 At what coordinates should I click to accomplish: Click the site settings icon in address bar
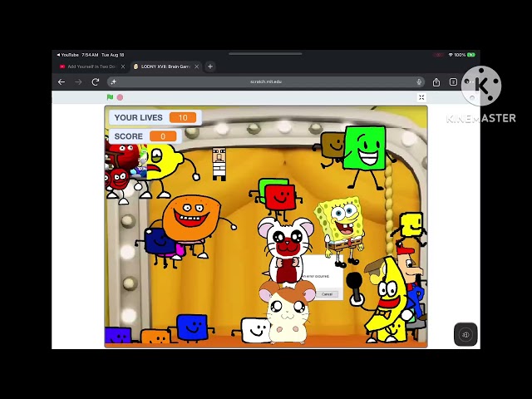[114, 81]
